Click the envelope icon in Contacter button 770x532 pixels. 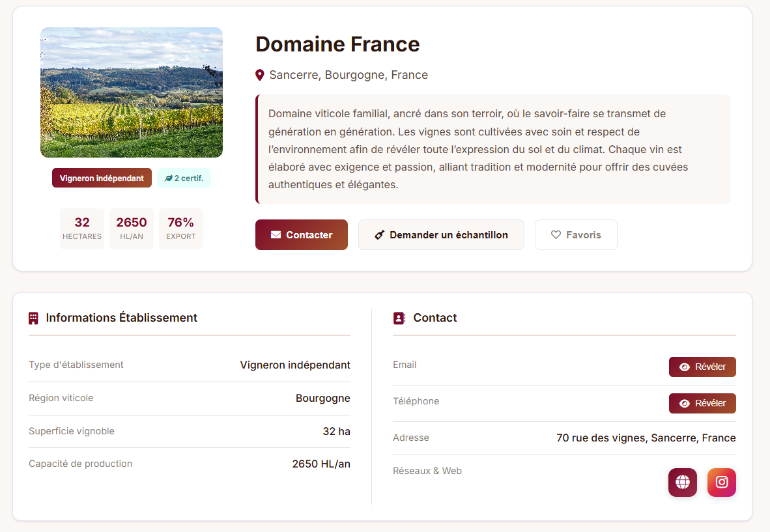click(276, 235)
